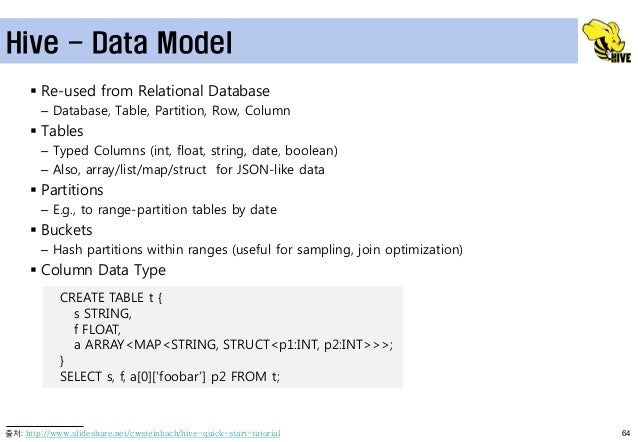Click the 'Hive – Data Model' title

pyautogui.click(x=119, y=42)
